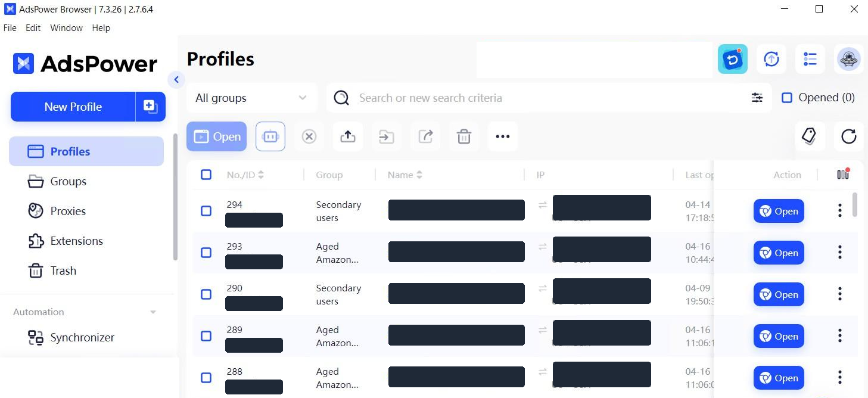868x398 pixels.
Task: Open Synchronizer in the sidebar
Action: pyautogui.click(x=86, y=337)
